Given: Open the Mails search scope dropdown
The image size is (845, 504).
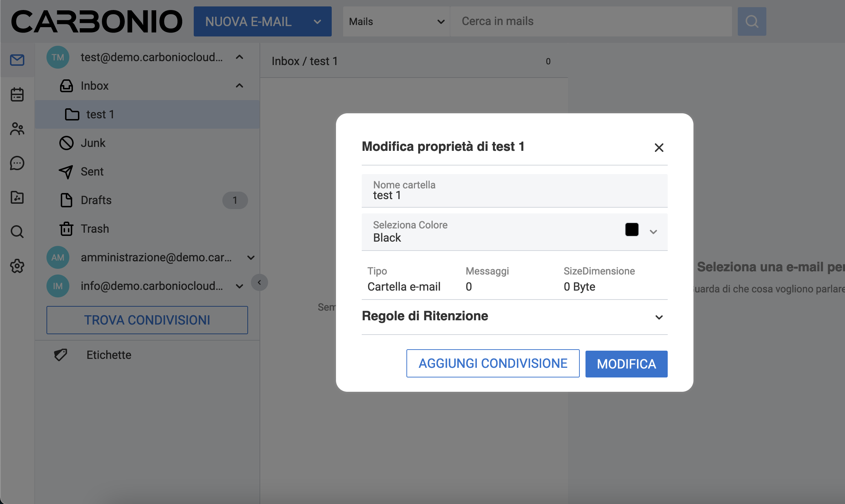Looking at the screenshot, I should click(x=396, y=21).
